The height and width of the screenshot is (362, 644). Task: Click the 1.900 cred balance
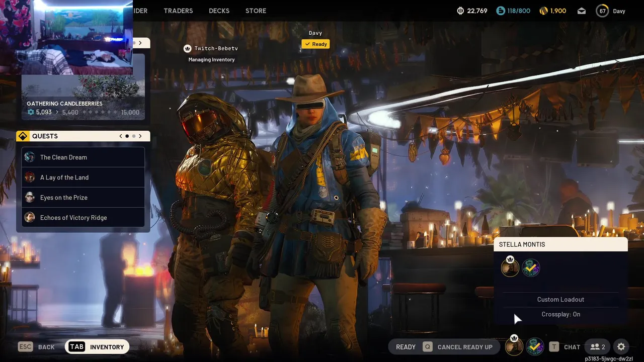point(558,11)
